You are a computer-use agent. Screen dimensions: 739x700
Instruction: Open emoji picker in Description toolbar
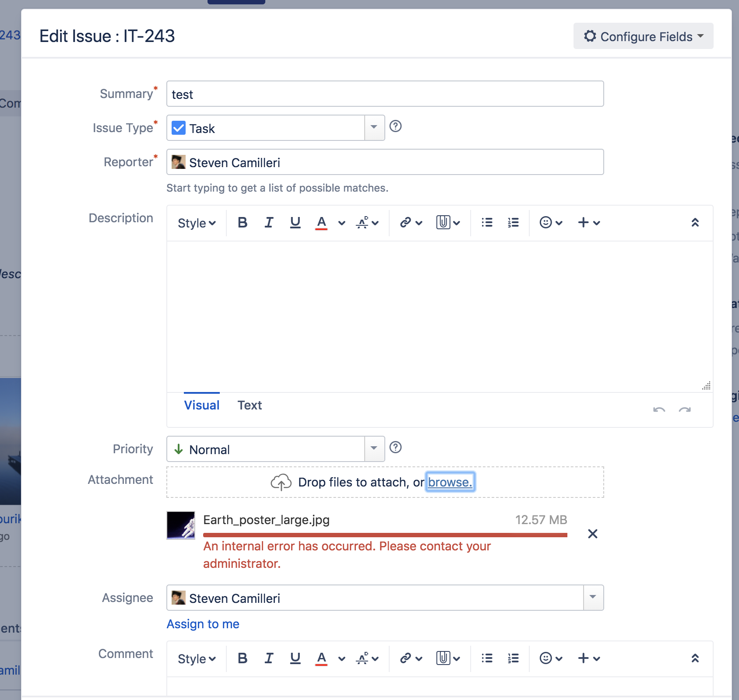[551, 223]
